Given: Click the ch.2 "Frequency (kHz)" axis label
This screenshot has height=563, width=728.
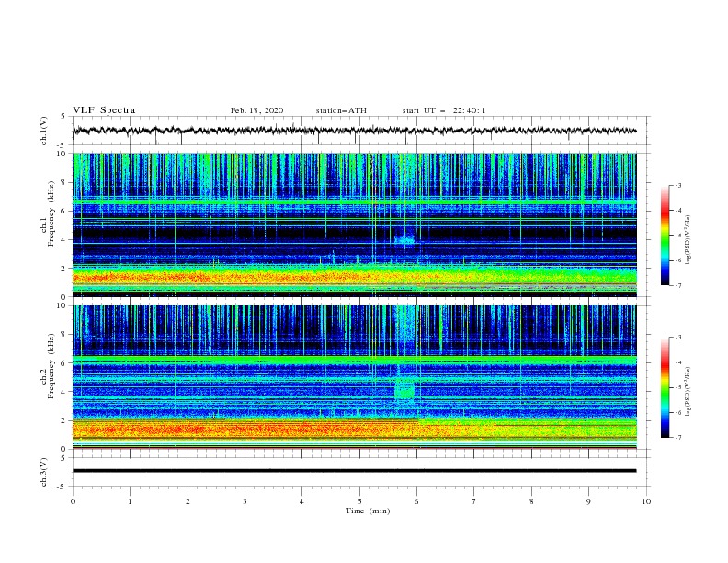Looking at the screenshot, I should tap(51, 366).
